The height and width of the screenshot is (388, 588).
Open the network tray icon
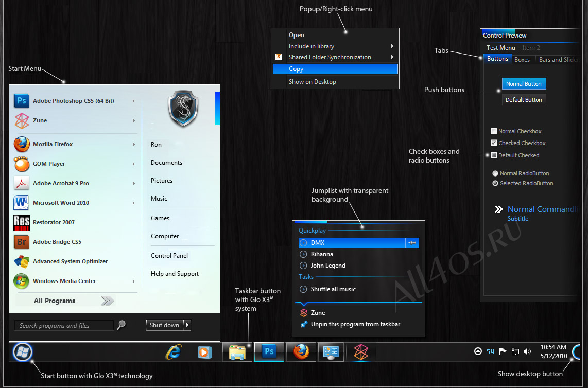coord(515,351)
